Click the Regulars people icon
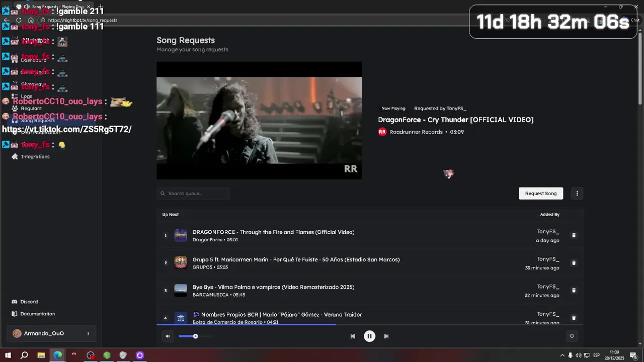 15,108
